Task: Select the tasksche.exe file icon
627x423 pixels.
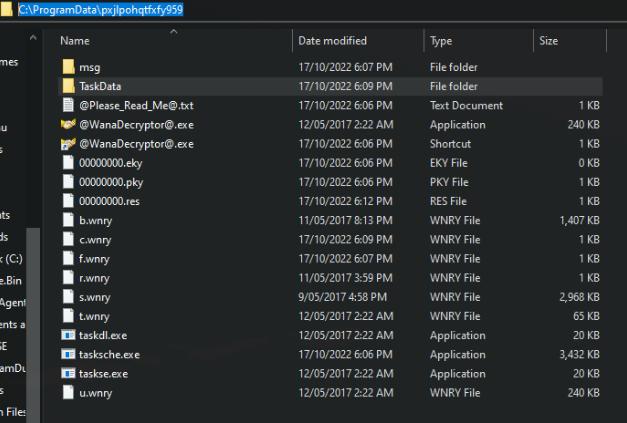Action: point(68,354)
